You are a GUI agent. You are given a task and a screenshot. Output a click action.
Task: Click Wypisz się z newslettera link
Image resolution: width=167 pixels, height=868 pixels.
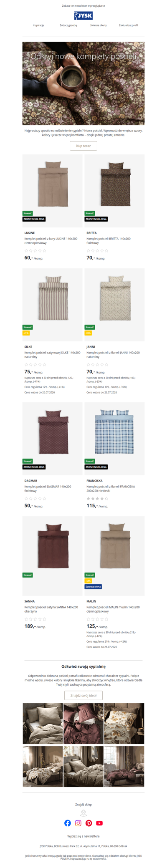83,836
